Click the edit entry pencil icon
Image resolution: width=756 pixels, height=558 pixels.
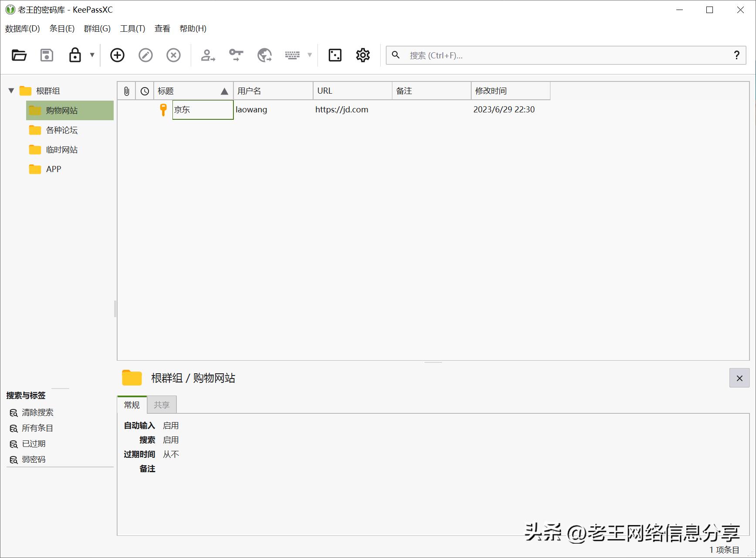(x=145, y=55)
